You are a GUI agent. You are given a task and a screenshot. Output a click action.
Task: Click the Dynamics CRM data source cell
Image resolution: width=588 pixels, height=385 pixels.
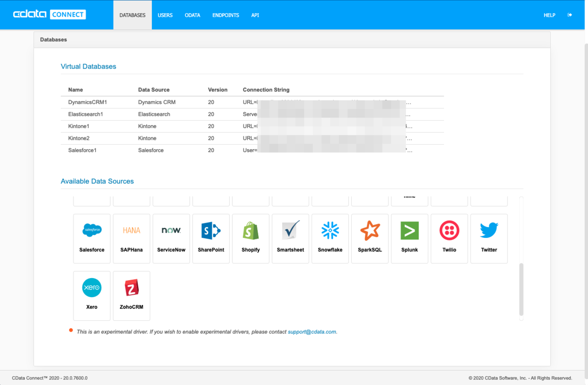(x=157, y=102)
